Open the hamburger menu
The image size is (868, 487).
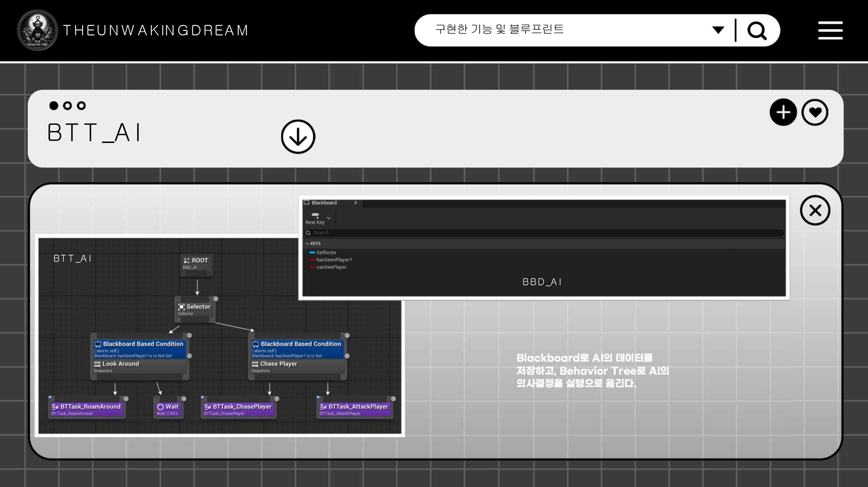830,30
